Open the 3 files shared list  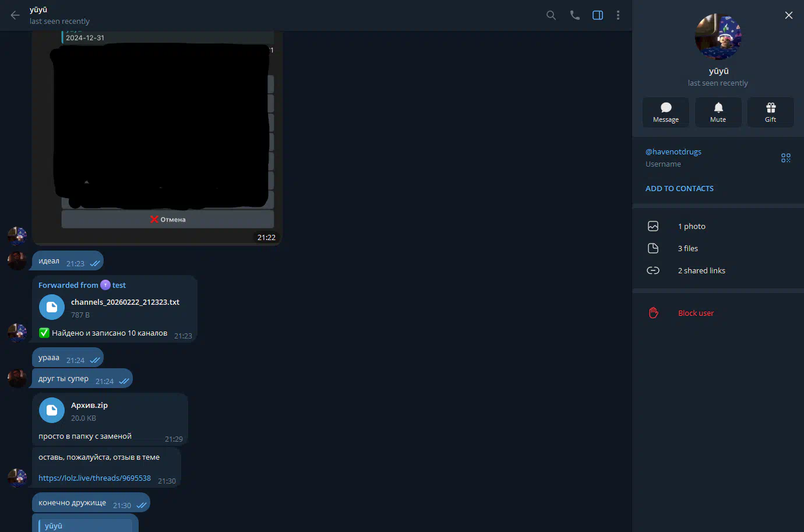point(687,249)
